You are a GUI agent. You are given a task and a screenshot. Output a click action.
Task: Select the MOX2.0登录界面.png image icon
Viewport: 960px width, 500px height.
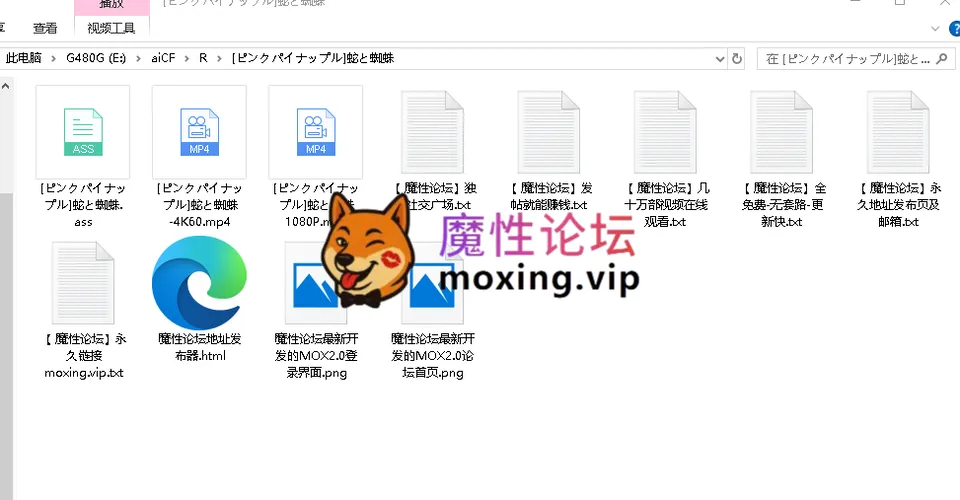pyautogui.click(x=315, y=283)
